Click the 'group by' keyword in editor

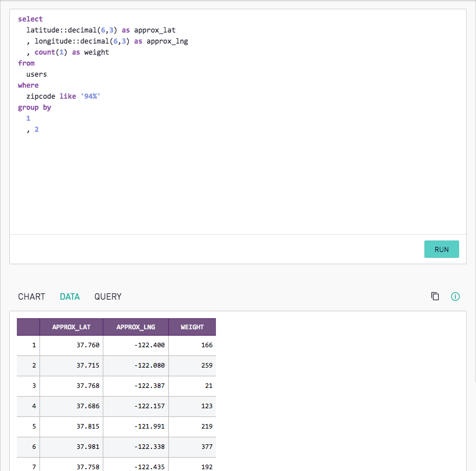[34, 107]
